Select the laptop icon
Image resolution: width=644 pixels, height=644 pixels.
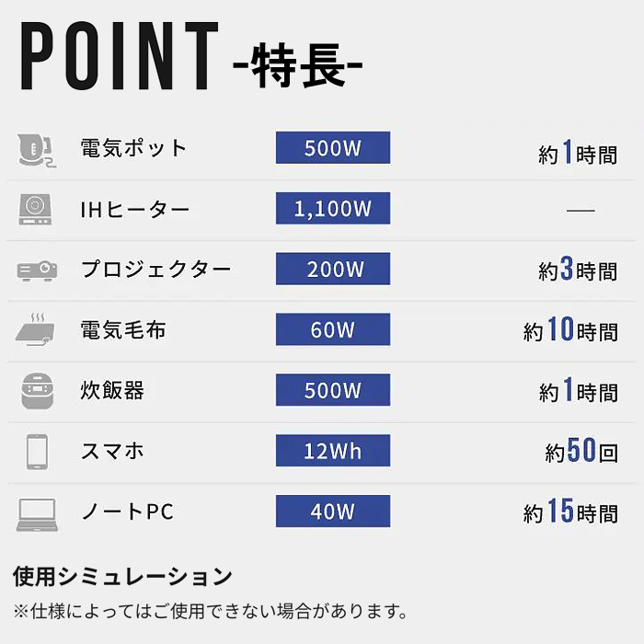(x=37, y=514)
